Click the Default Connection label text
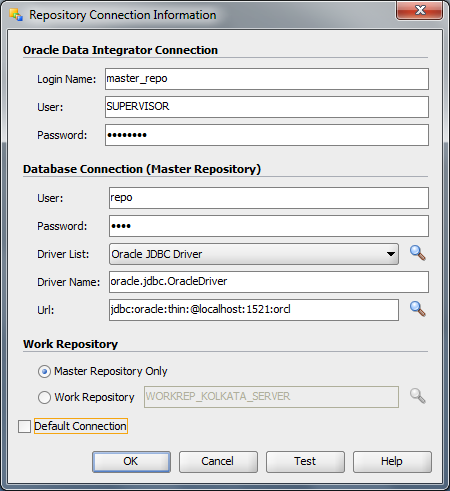The width and height of the screenshot is (450, 491). [80, 426]
